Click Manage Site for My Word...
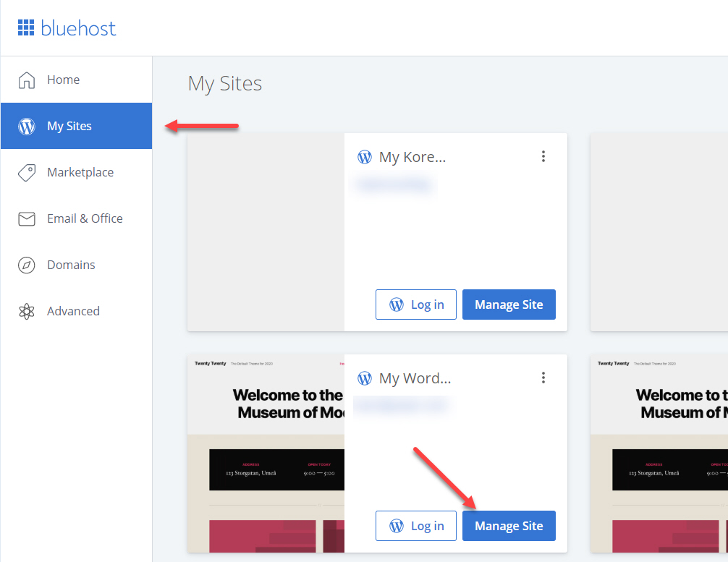728x562 pixels. click(509, 526)
